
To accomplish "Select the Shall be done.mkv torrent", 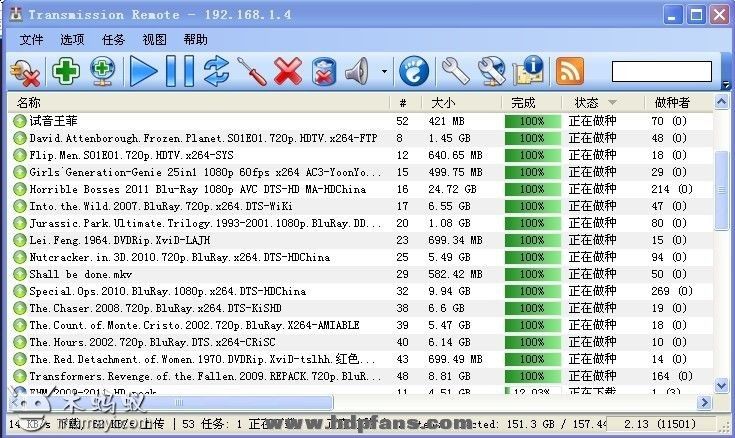I will pyautogui.click(x=361, y=274).
